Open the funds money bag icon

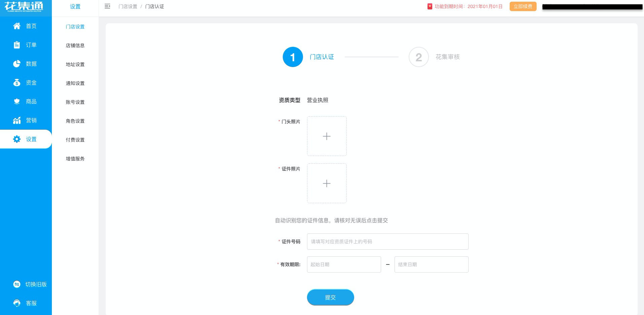(16, 83)
